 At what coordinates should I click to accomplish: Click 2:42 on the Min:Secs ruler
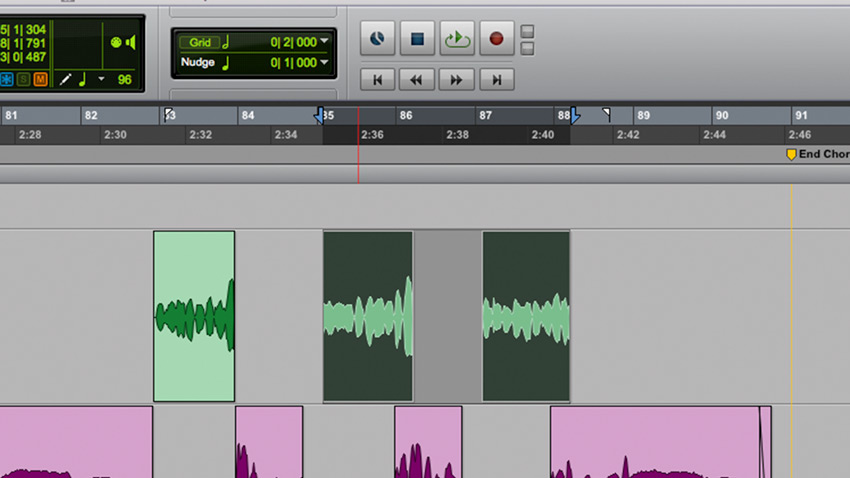[x=628, y=135]
